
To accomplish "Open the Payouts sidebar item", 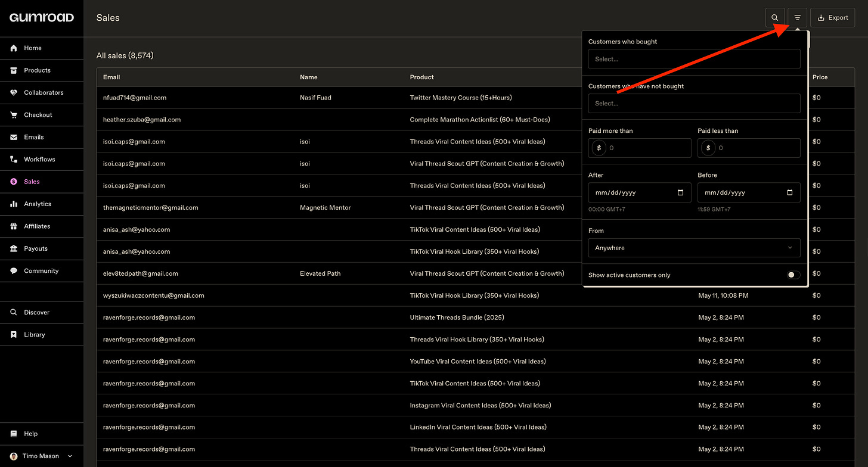I will (x=42, y=248).
